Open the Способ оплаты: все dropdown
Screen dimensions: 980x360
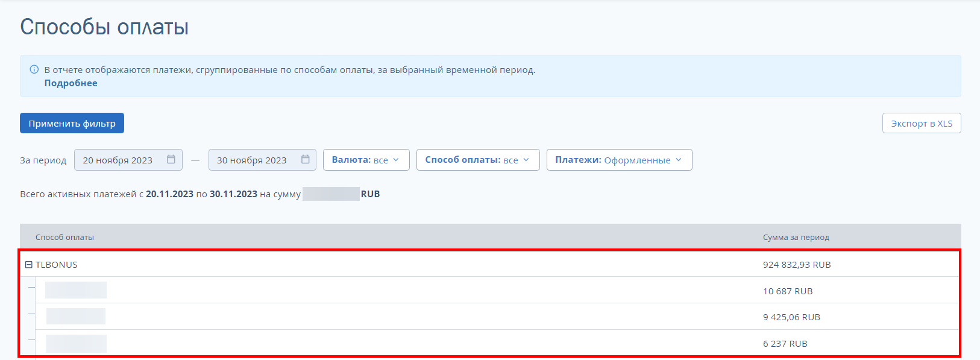pyautogui.click(x=478, y=160)
